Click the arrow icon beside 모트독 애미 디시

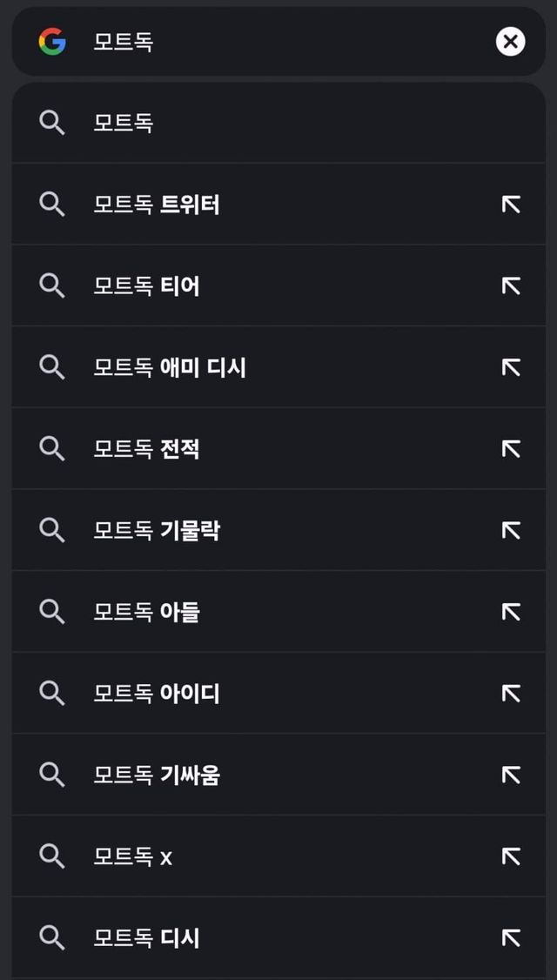click(511, 367)
